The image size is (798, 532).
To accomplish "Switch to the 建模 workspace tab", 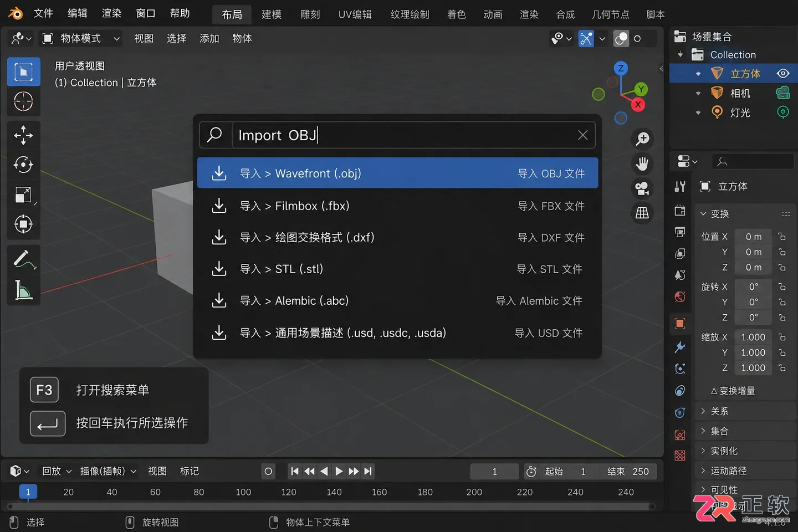I will [272, 14].
